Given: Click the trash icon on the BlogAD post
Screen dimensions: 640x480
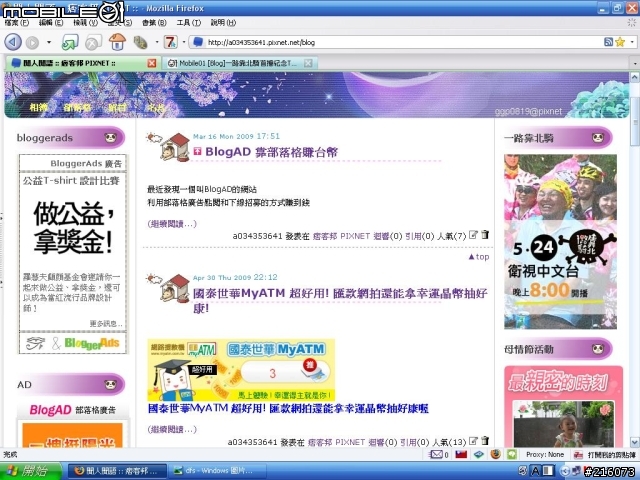Looking at the screenshot, I should [x=485, y=235].
